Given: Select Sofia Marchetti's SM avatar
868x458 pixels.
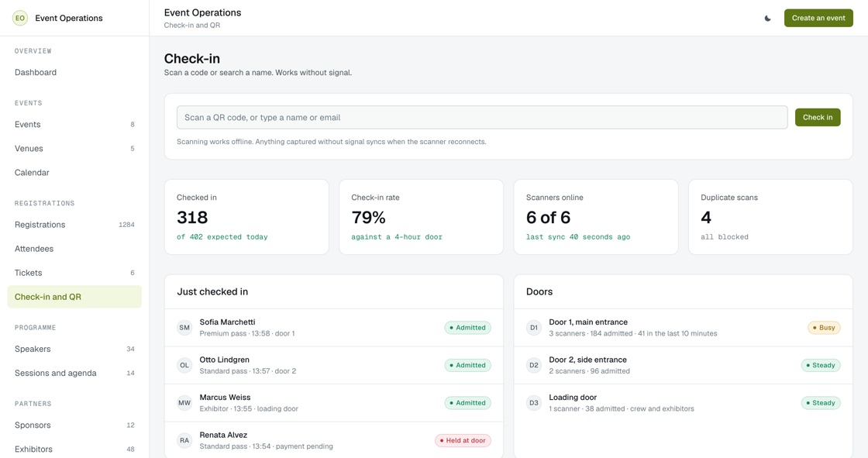Looking at the screenshot, I should (x=184, y=328).
